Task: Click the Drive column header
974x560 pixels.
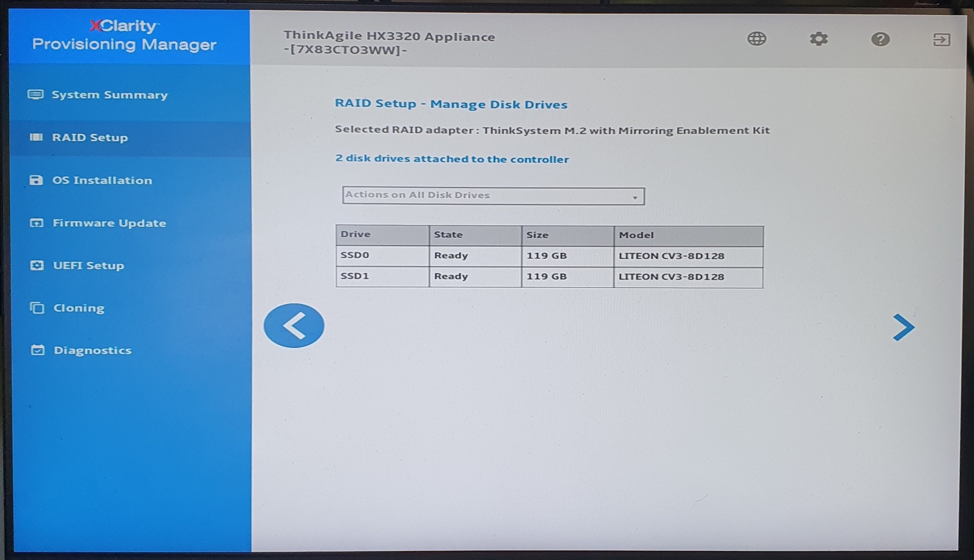Action: point(382,235)
